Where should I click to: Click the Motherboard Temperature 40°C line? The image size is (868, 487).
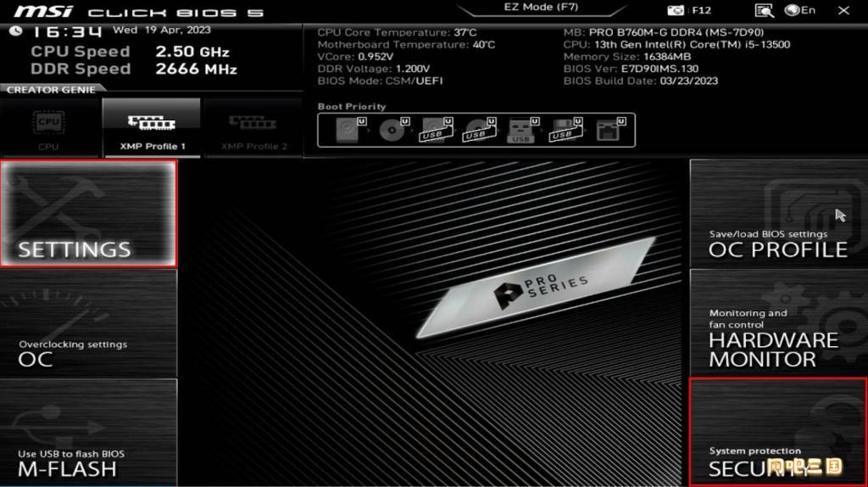(406, 45)
